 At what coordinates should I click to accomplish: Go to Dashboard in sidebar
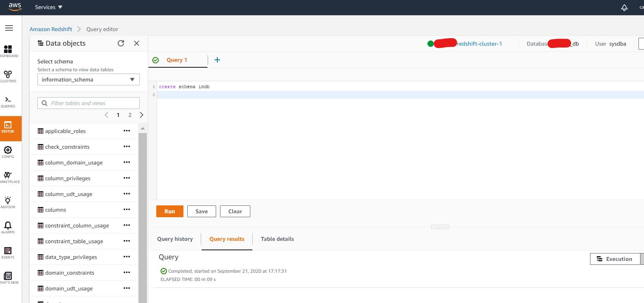9,52
